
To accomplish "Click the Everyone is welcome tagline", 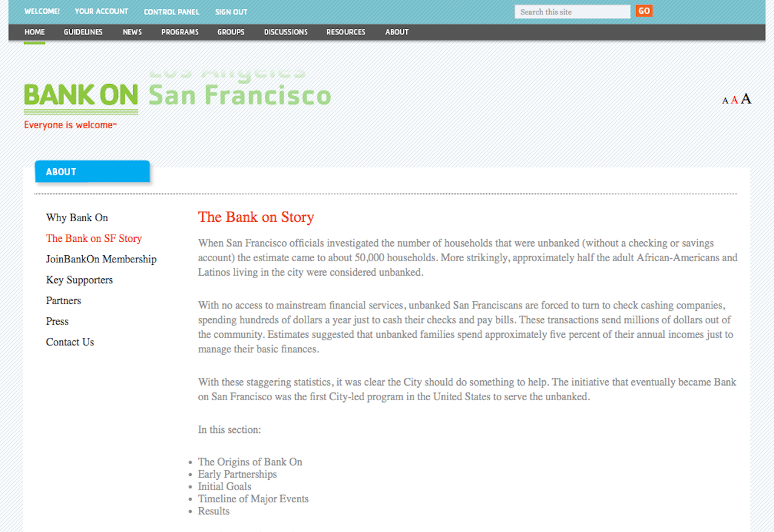I will [70, 125].
